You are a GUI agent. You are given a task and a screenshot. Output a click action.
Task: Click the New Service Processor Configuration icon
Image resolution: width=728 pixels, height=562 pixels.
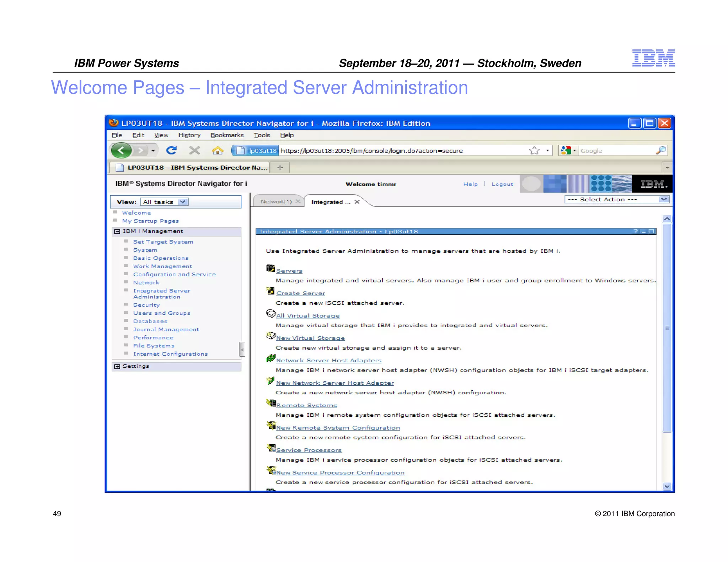(x=271, y=470)
